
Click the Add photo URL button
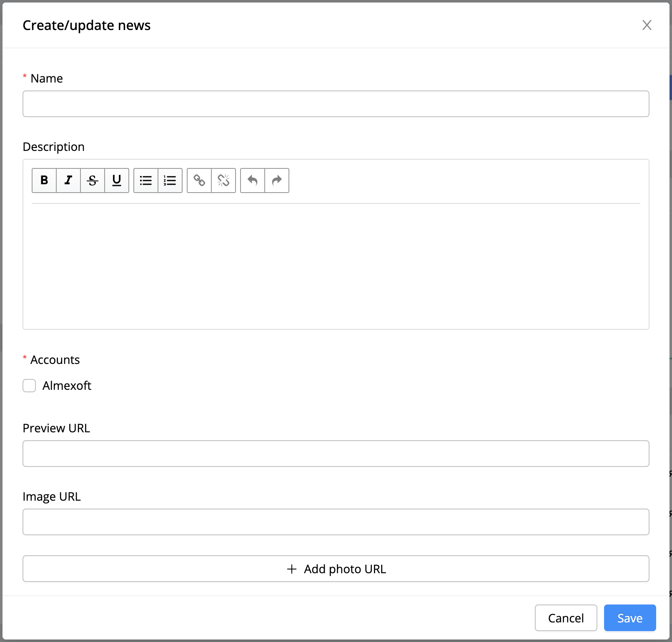pyautogui.click(x=336, y=569)
